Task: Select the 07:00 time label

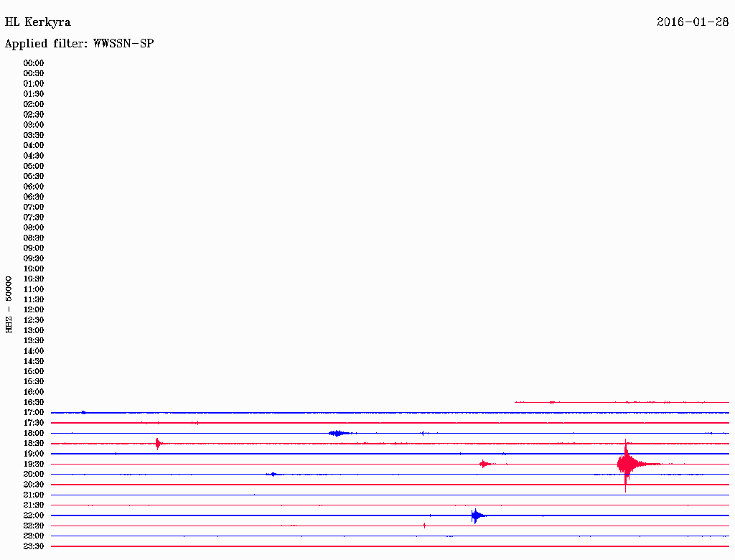Action: pyautogui.click(x=34, y=207)
